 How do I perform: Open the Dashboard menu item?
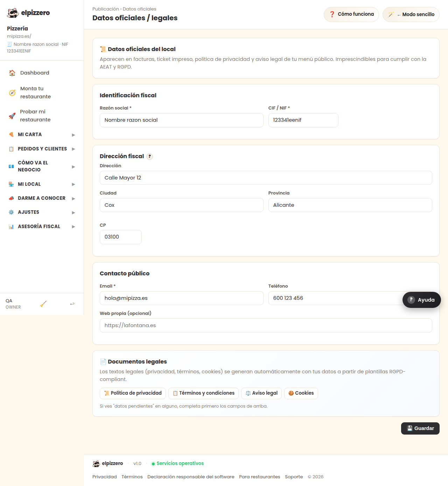coord(42,73)
